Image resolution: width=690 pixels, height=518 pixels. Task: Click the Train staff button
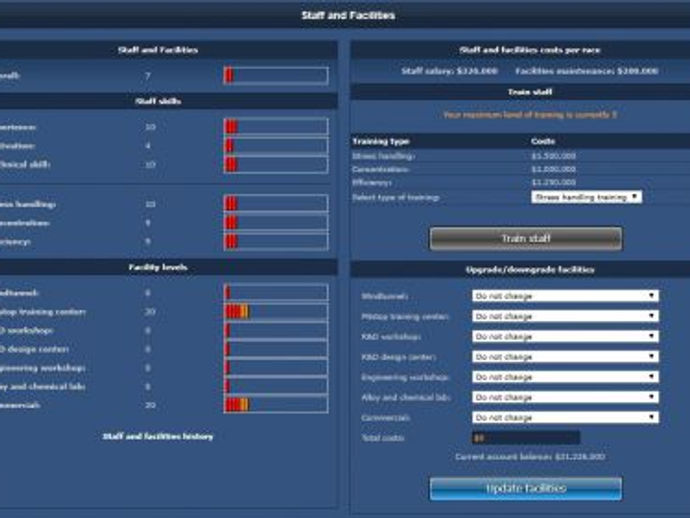pyautogui.click(x=526, y=239)
